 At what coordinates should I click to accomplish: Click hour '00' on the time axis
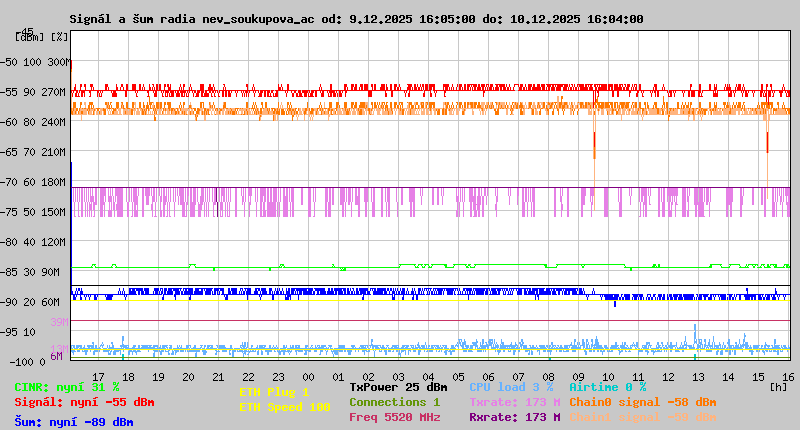(308, 377)
